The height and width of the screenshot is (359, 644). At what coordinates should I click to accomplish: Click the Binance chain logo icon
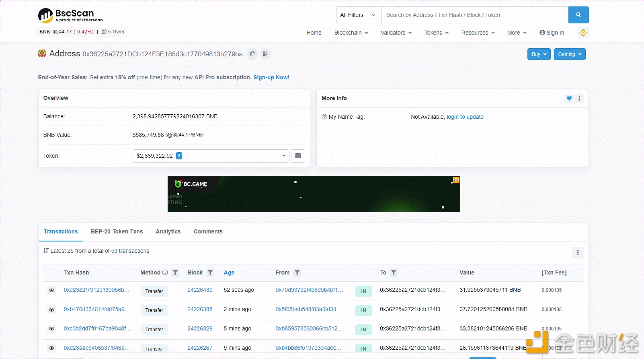tap(583, 33)
